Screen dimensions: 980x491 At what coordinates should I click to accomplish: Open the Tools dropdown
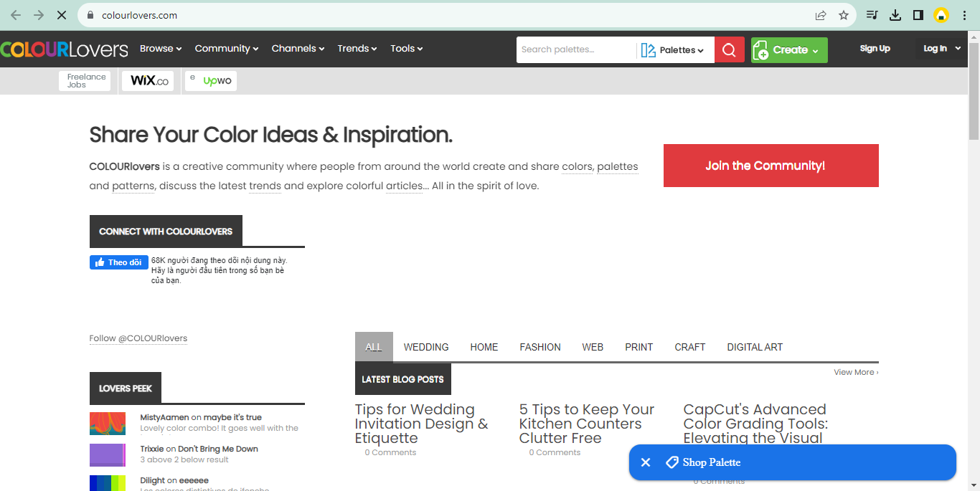[x=407, y=49]
